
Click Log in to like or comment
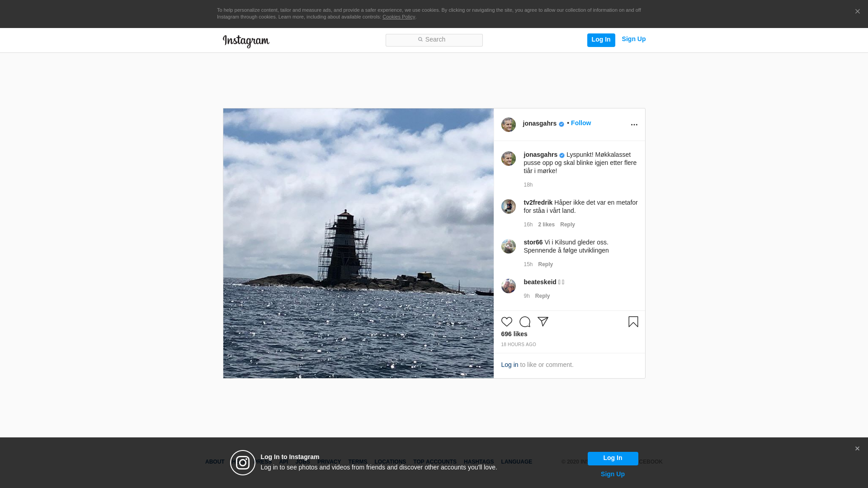509,365
